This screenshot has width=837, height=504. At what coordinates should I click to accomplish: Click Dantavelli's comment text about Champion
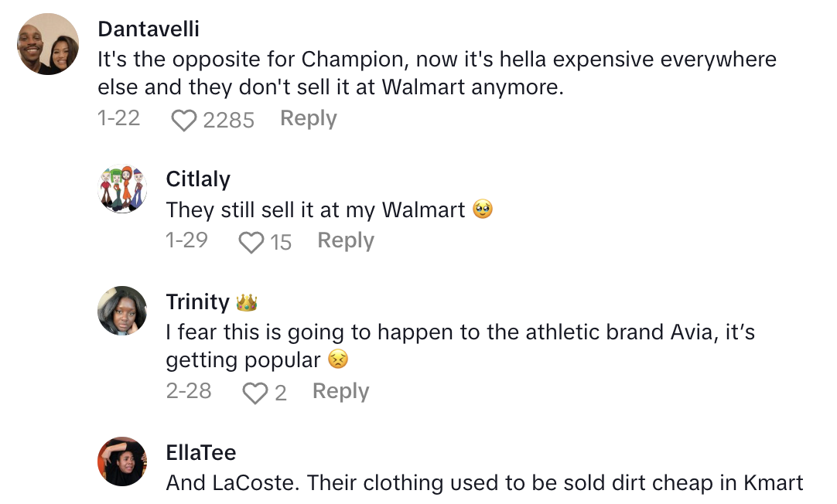[436, 73]
